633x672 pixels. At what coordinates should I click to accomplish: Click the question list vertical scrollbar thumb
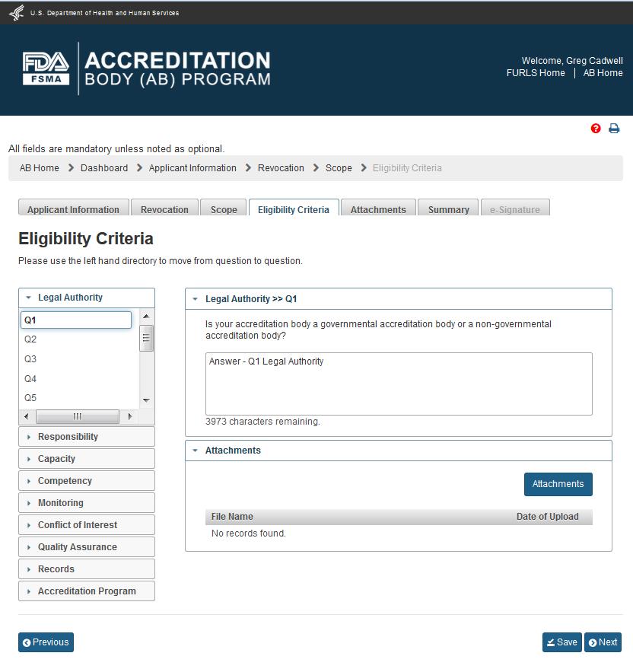tap(147, 338)
